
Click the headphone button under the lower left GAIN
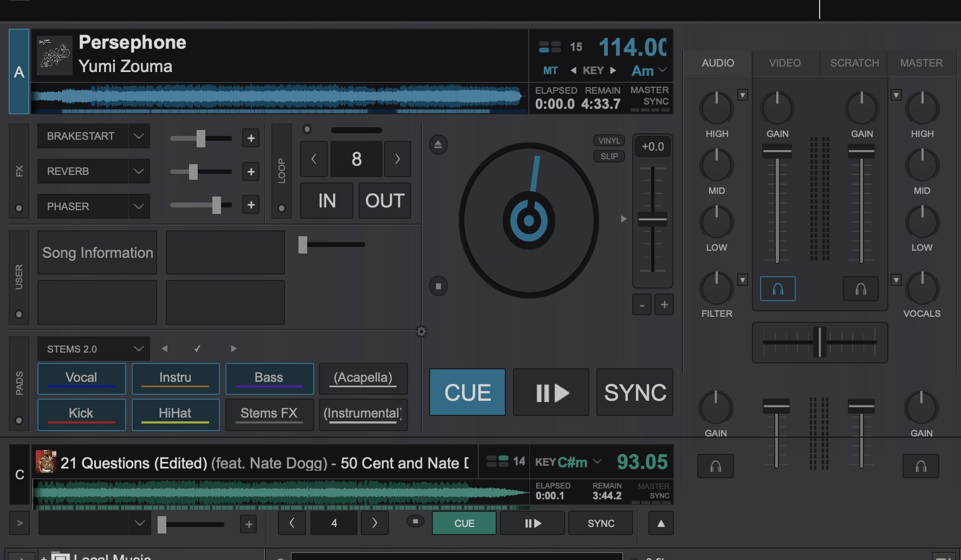[716, 466]
